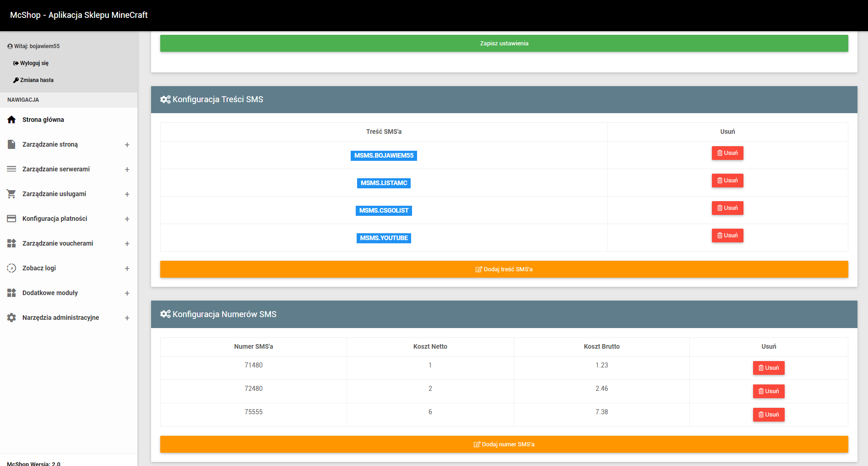This screenshot has height=466, width=868.
Task: Click the document icon for Zarządzanie stroną
Action: [x=11, y=144]
